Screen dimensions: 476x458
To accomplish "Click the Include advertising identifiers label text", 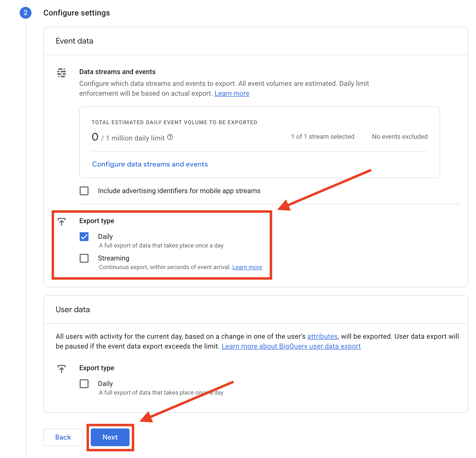I will pyautogui.click(x=179, y=191).
